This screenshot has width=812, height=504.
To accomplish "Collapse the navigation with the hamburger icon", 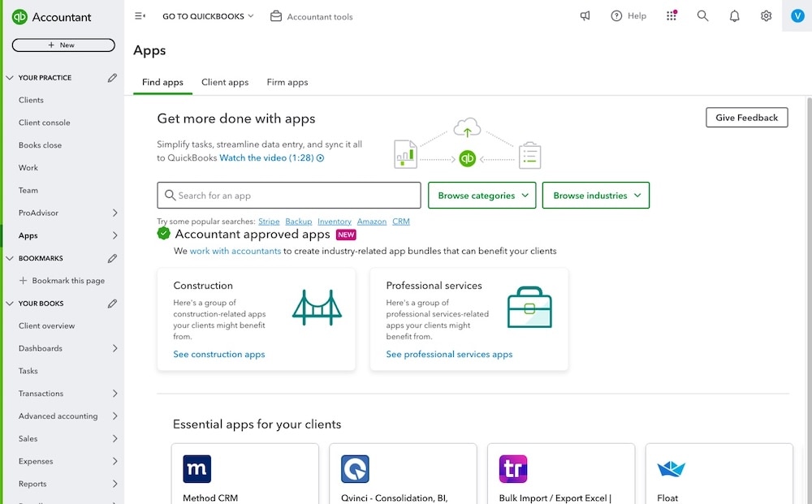I will [x=140, y=15].
